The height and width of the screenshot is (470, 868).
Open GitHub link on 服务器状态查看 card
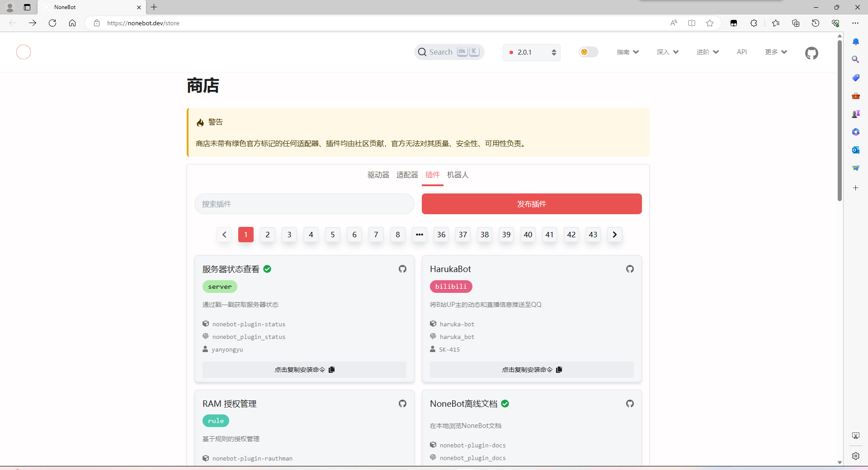click(x=402, y=269)
